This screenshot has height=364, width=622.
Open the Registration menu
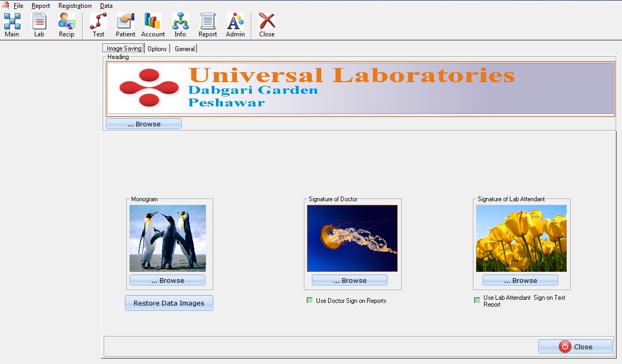click(75, 6)
